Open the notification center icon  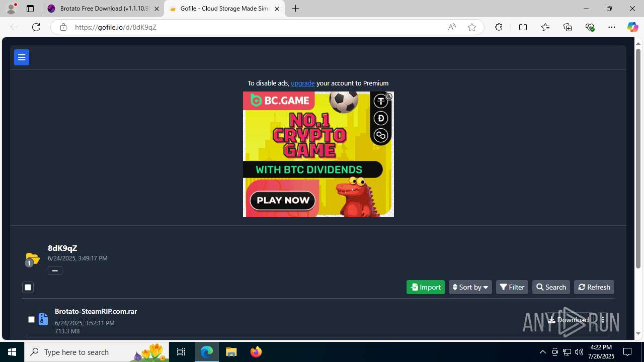point(627,352)
